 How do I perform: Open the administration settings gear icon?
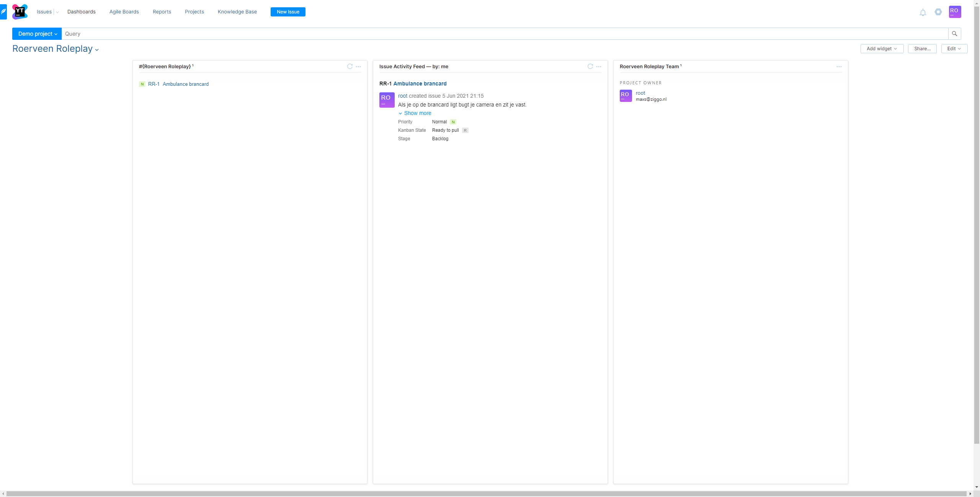pos(938,12)
